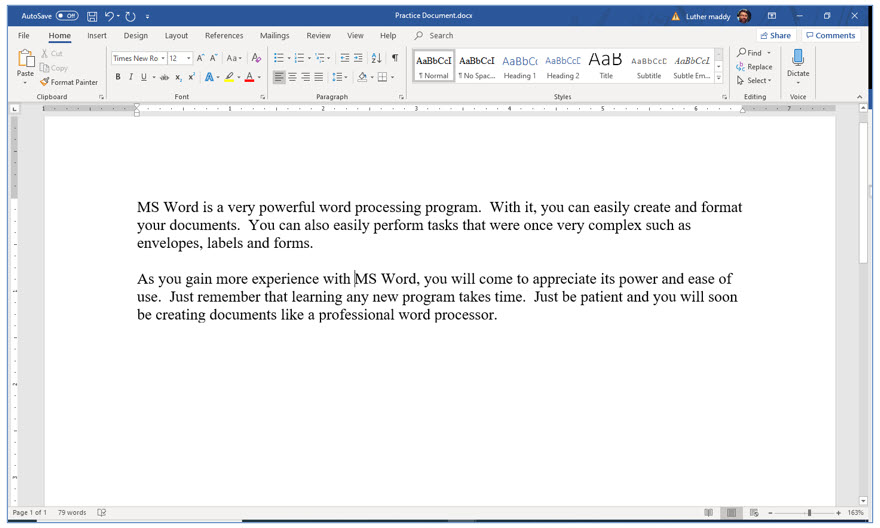This screenshot has height=528, width=880.
Task: Toggle the AutoSave switch
Action: (x=67, y=16)
